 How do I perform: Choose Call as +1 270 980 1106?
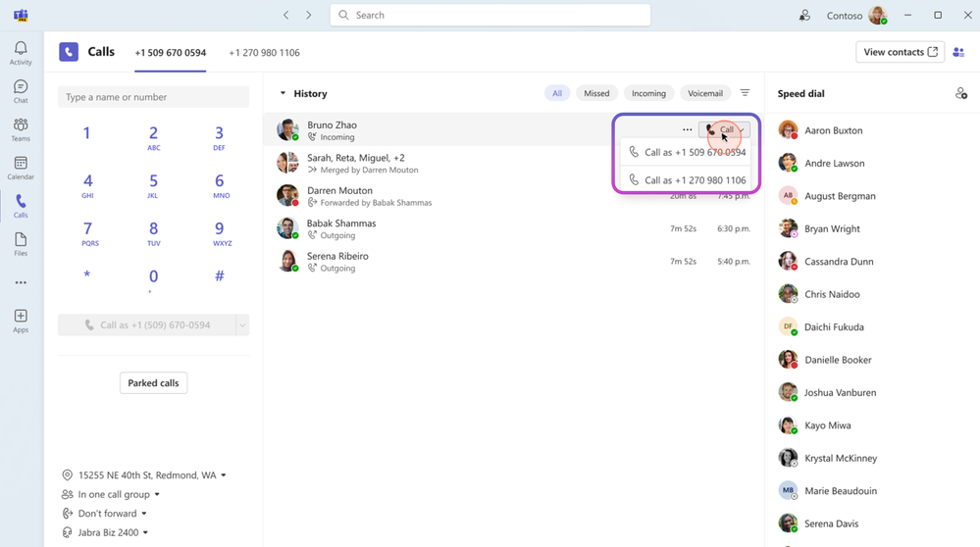(687, 179)
